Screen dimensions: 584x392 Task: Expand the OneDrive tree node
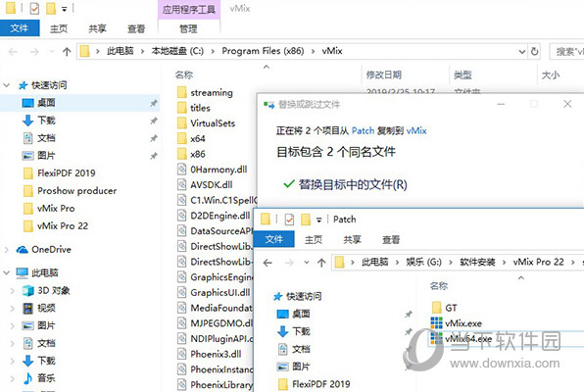point(6,250)
